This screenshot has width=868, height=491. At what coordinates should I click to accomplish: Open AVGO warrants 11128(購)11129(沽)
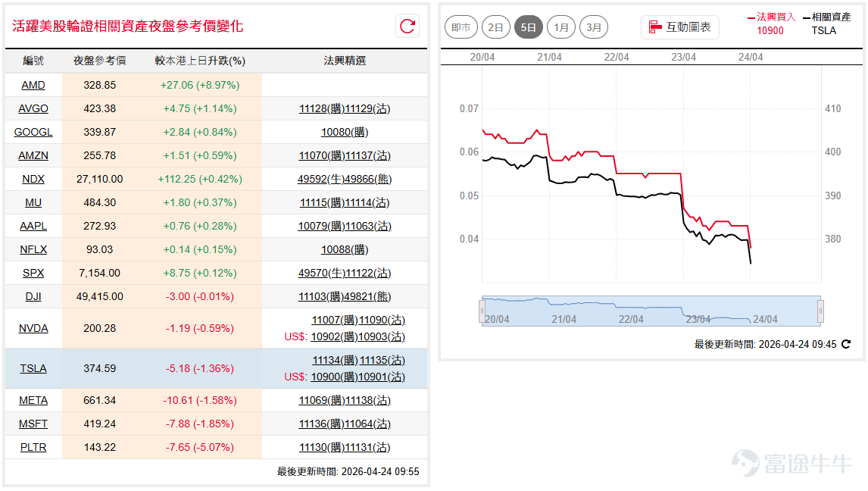point(345,108)
